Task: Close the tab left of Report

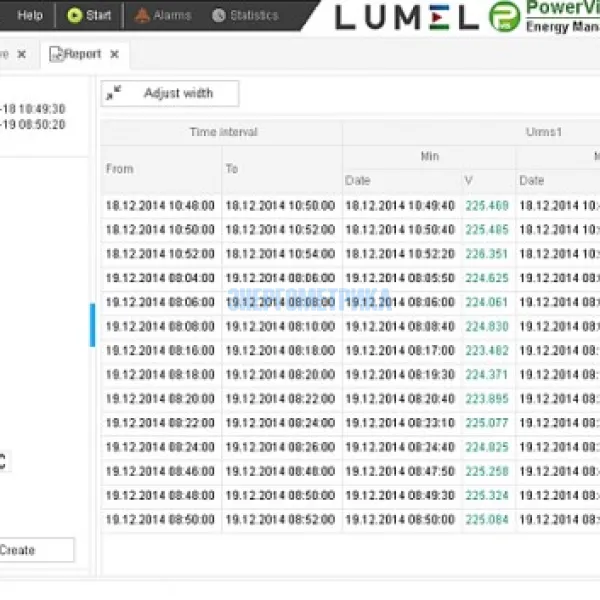Action: tap(21, 54)
